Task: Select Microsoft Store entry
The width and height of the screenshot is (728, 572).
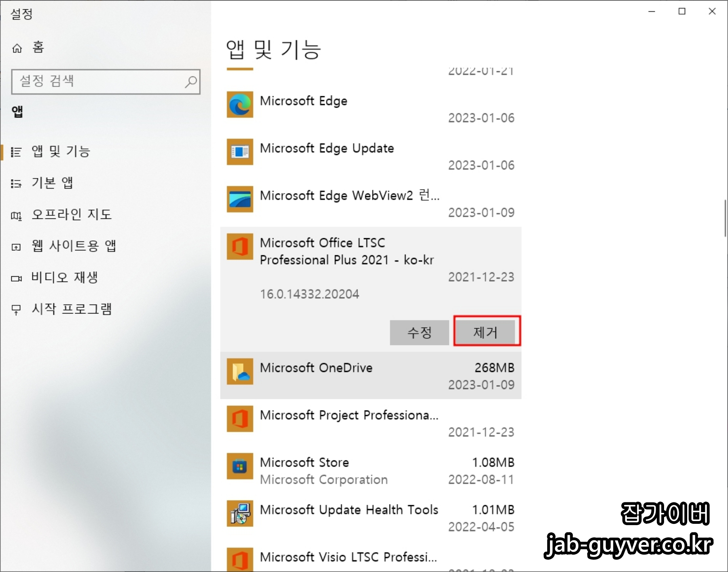Action: pyautogui.click(x=371, y=470)
